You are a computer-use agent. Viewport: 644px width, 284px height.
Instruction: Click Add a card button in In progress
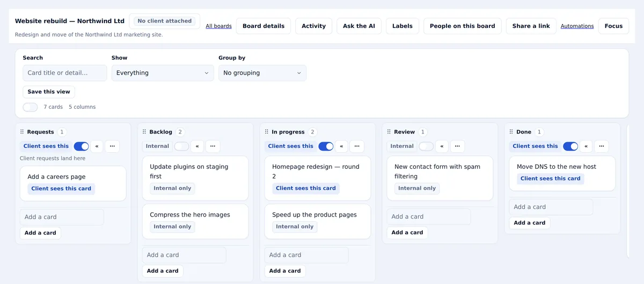(285, 271)
